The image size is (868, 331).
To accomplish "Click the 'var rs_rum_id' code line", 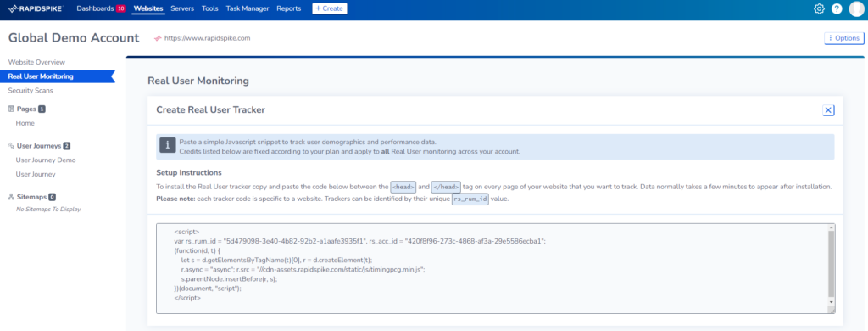I will coord(359,241).
